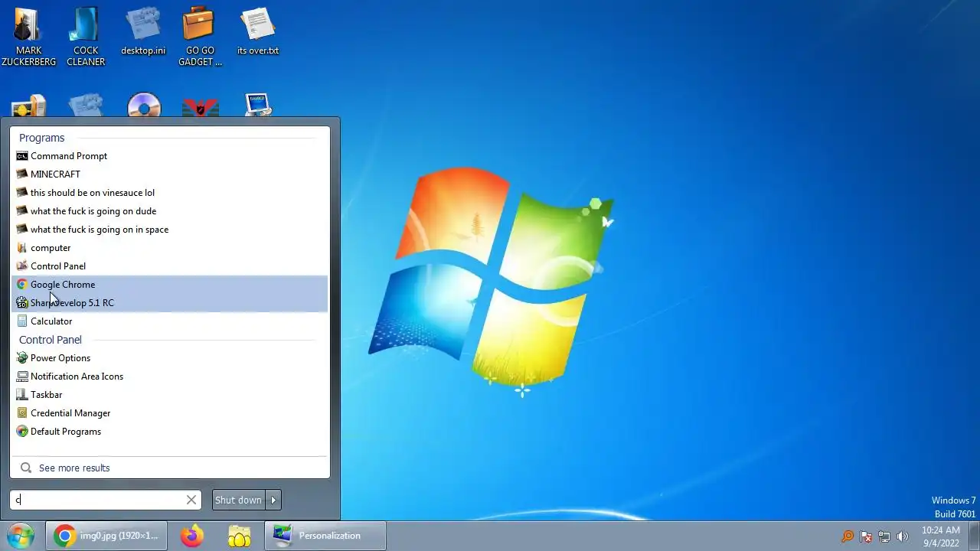Open Default Programs

170,432
